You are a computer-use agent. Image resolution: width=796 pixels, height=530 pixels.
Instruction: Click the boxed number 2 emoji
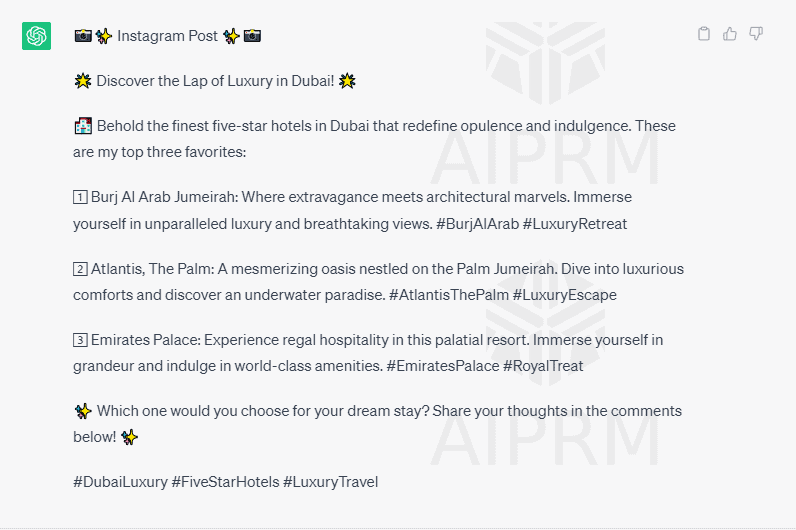click(80, 269)
